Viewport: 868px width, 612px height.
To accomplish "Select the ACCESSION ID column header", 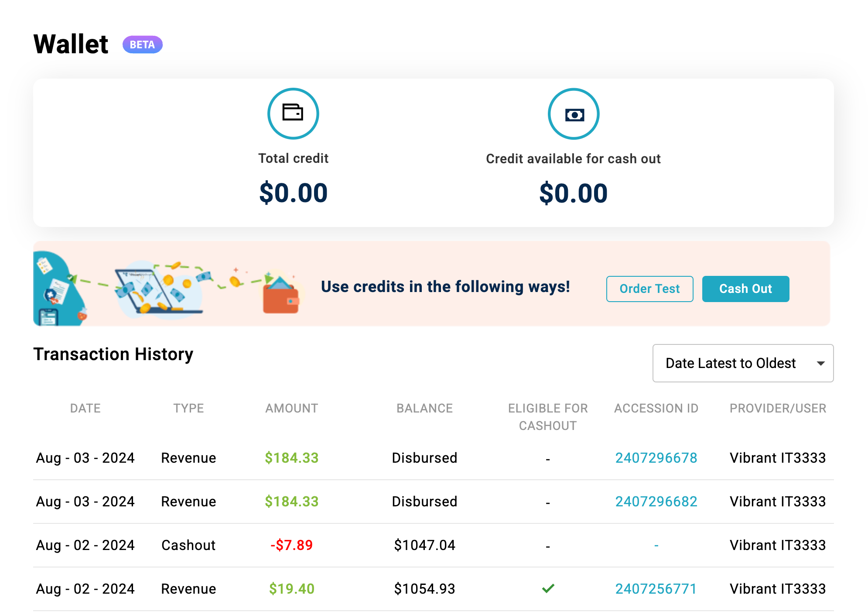I will 656,408.
